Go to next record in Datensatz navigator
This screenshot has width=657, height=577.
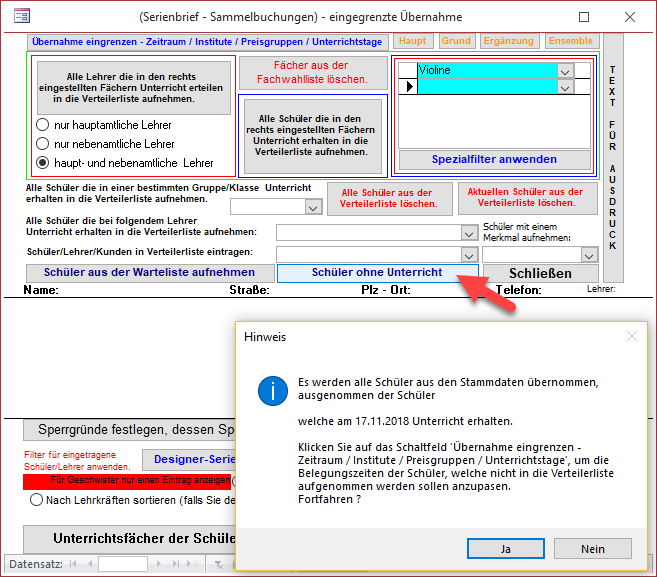tap(157, 564)
